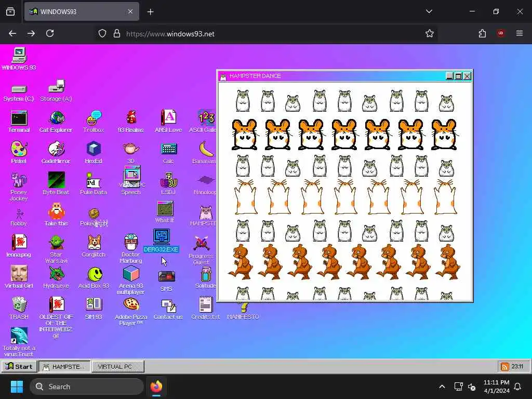Open the Contact us icon
Viewport: 532px width, 399px height.
(x=168, y=309)
